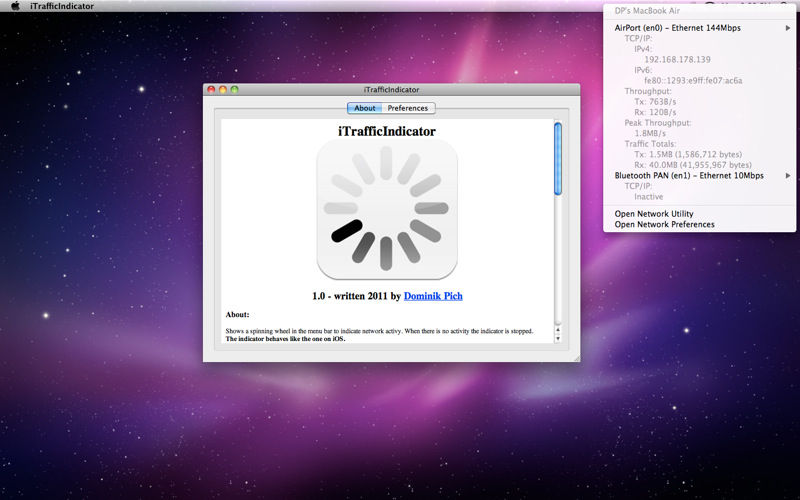Viewport: 800px width, 500px height.
Task: Click the iTrafficIndicator window title bar
Action: coord(390,90)
